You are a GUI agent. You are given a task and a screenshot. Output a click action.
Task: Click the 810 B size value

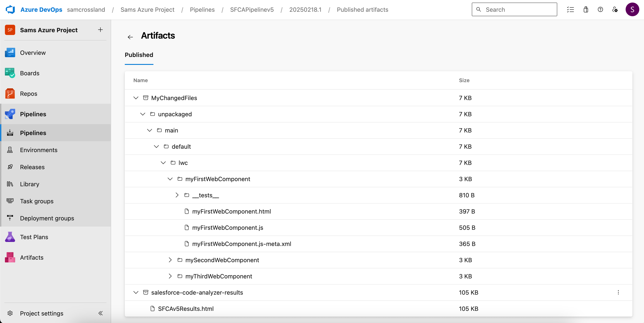click(x=466, y=195)
